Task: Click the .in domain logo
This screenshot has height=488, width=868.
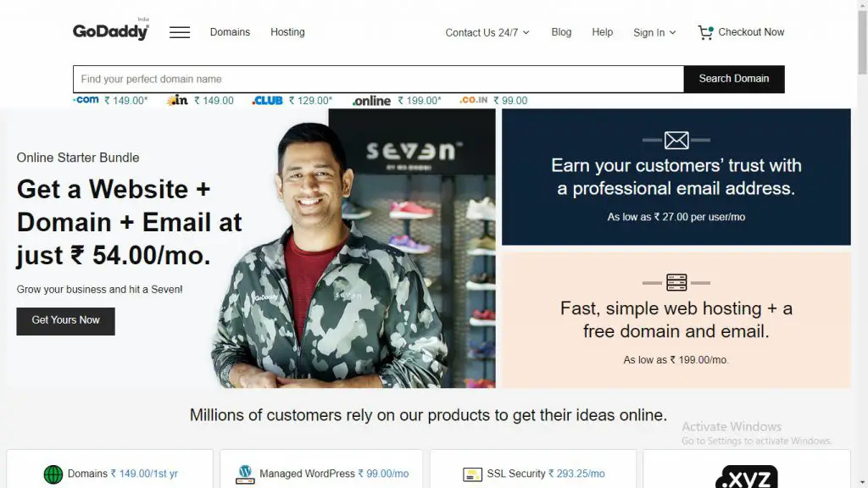Action: pos(177,100)
